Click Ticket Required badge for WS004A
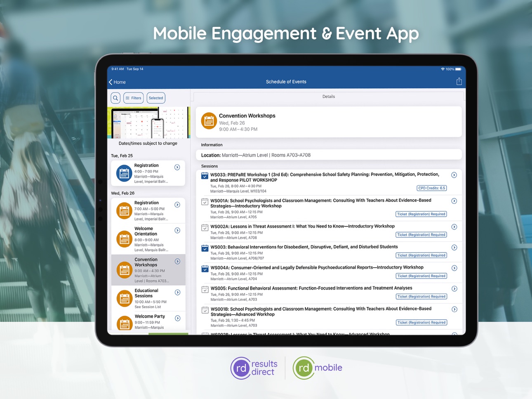Viewport: 532px width, 399px height. pyautogui.click(x=421, y=276)
